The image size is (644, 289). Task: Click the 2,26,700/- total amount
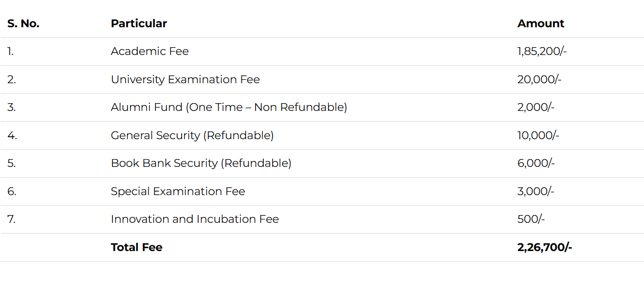coord(544,247)
